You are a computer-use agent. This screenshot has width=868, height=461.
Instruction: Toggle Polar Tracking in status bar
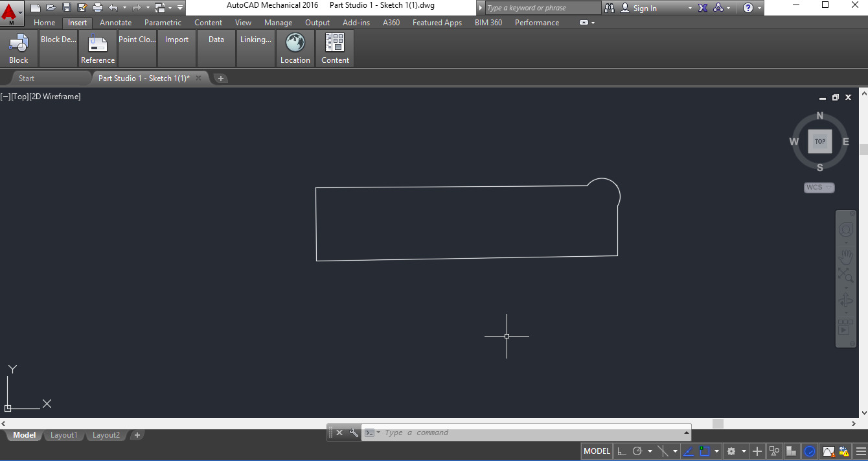(x=637, y=451)
